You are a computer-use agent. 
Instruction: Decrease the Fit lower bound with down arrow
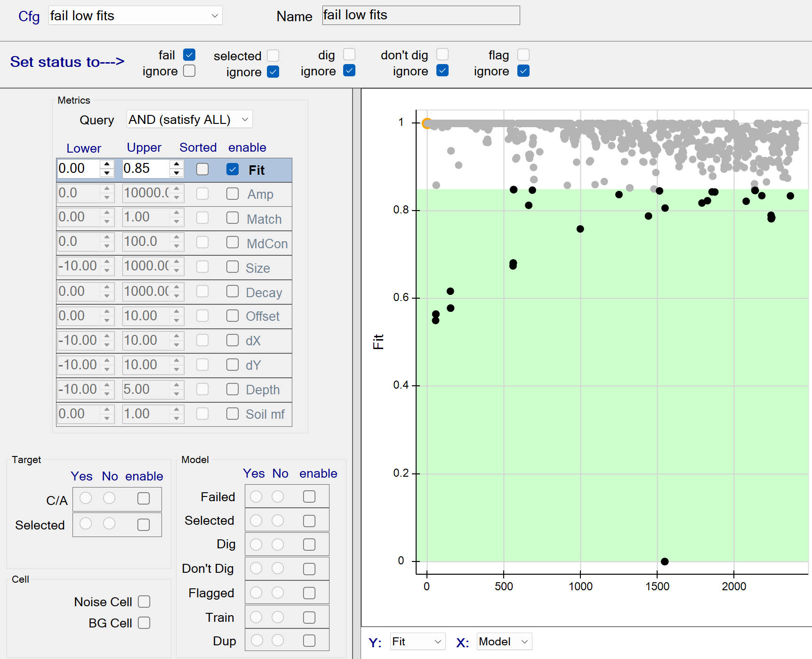pyautogui.click(x=107, y=173)
